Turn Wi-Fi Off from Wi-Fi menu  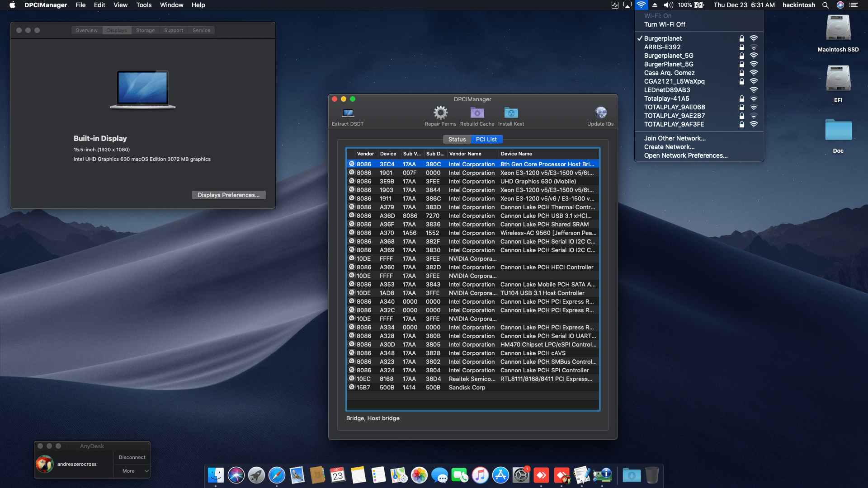point(699,24)
